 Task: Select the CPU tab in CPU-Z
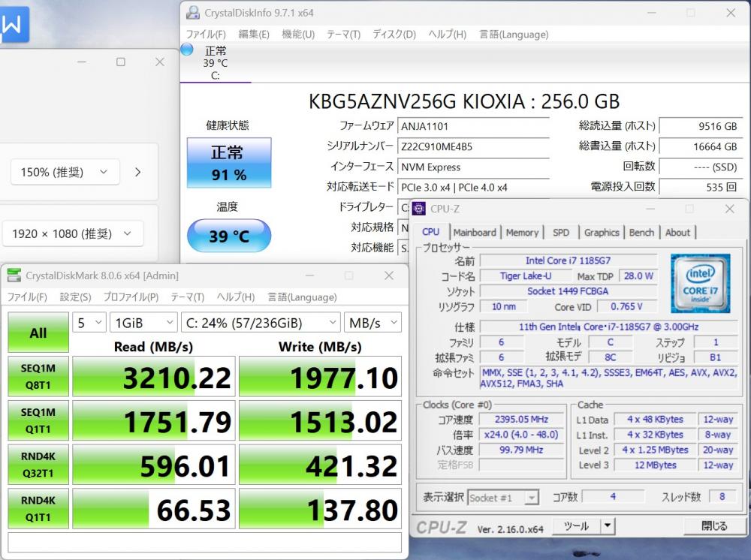coord(430,232)
